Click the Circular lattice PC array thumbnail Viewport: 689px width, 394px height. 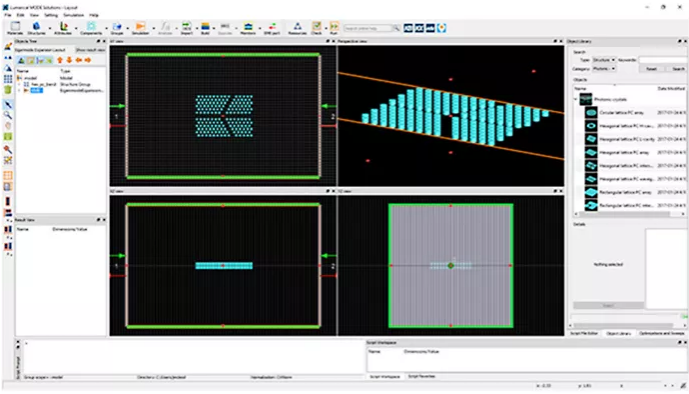[591, 112]
